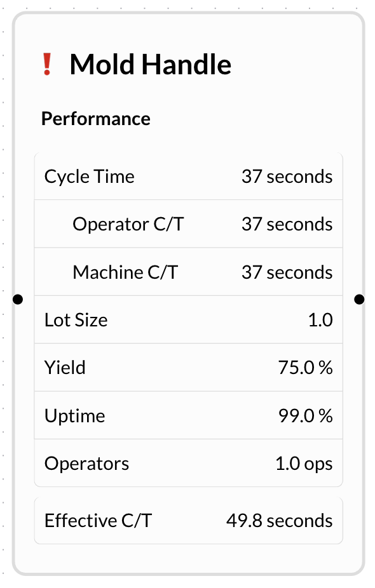375x588 pixels.
Task: Click the Effective C/T value 49.8 seconds
Action: [x=279, y=521]
